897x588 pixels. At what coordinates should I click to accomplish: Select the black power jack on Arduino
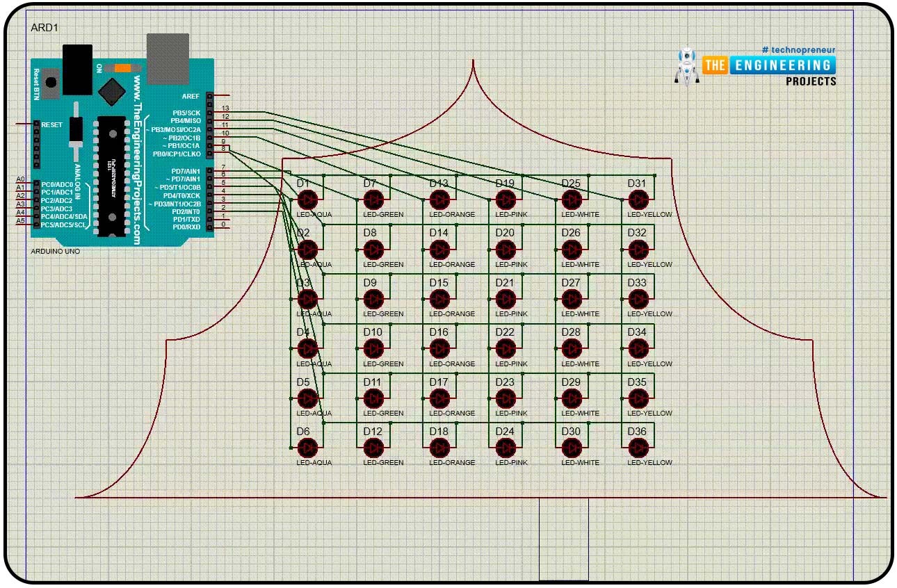pos(76,70)
